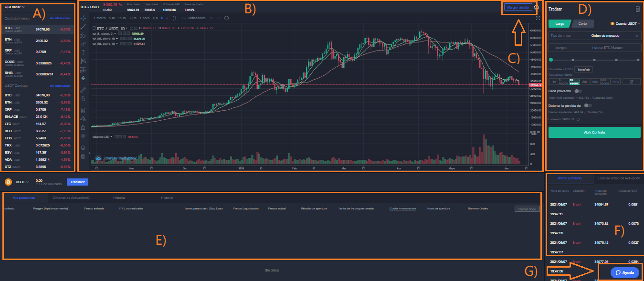Open the candlestick chart style icon
Viewport: 644px width, 281px height.
coord(174,18)
